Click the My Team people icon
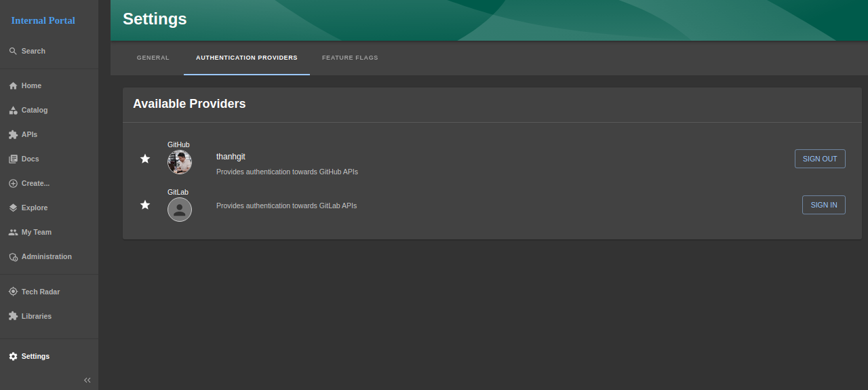868x390 pixels. (x=13, y=233)
